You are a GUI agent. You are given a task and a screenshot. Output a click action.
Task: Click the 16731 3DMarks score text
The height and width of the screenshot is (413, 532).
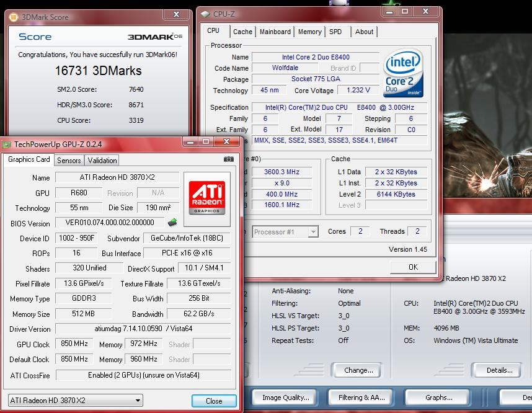coord(99,71)
